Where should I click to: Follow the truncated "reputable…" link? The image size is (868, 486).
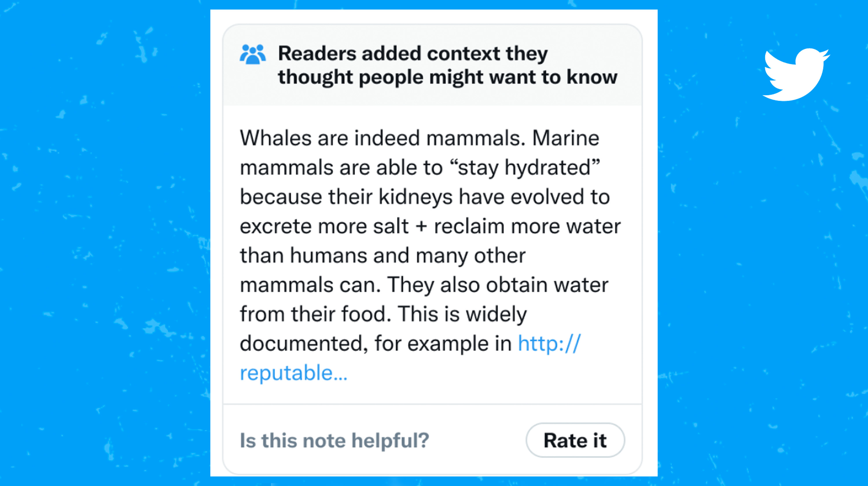[x=293, y=373]
